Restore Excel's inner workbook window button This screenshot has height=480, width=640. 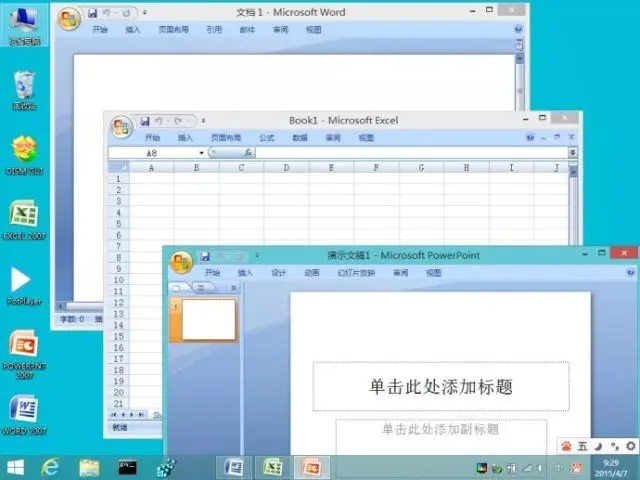(x=557, y=137)
